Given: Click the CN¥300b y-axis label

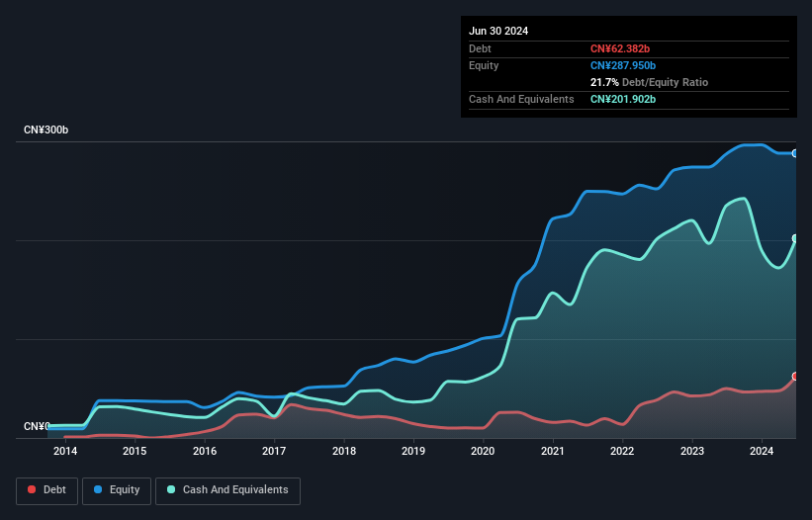Looking at the screenshot, I should coord(46,130).
